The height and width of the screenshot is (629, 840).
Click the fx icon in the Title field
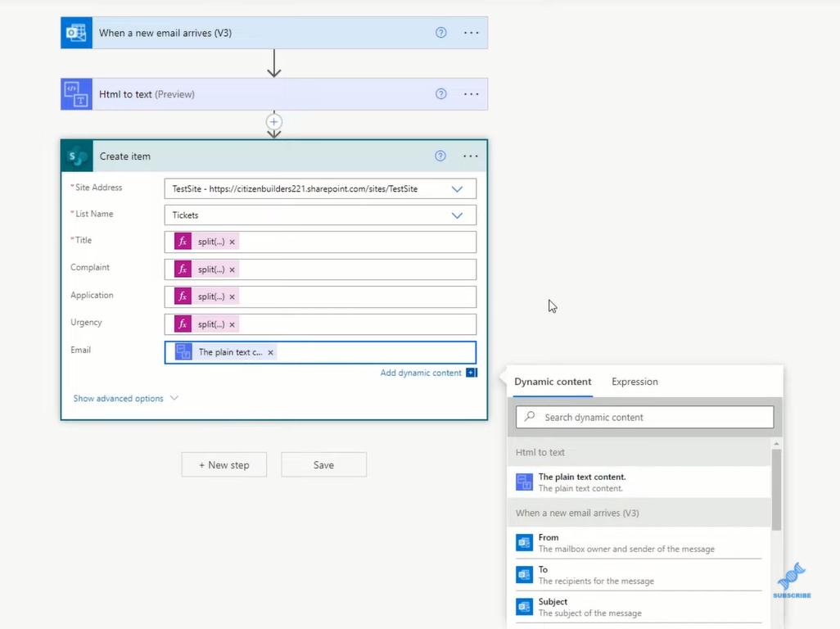[183, 242]
